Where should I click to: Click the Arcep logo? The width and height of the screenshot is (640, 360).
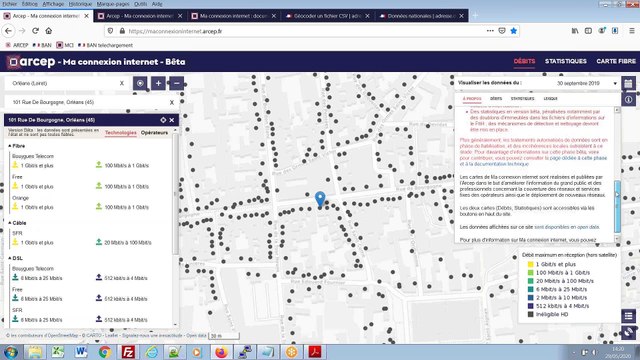(32, 62)
